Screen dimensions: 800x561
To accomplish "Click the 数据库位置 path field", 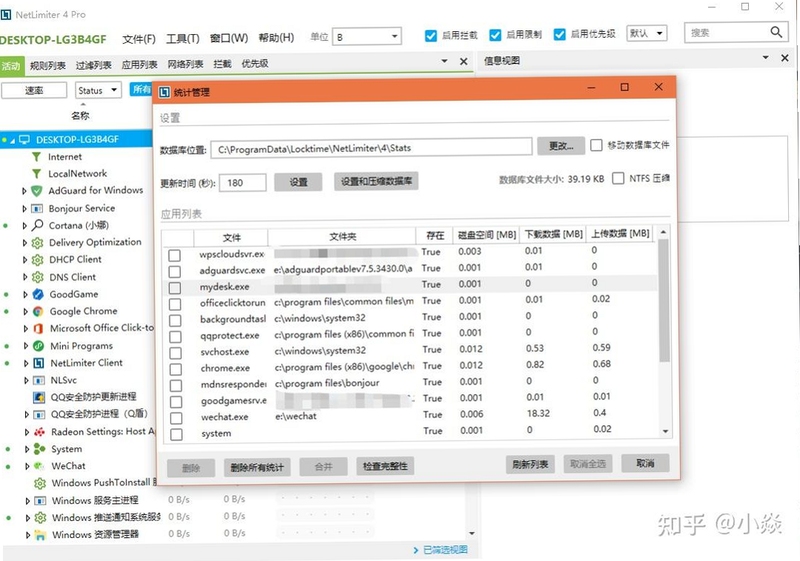I will 371,148.
